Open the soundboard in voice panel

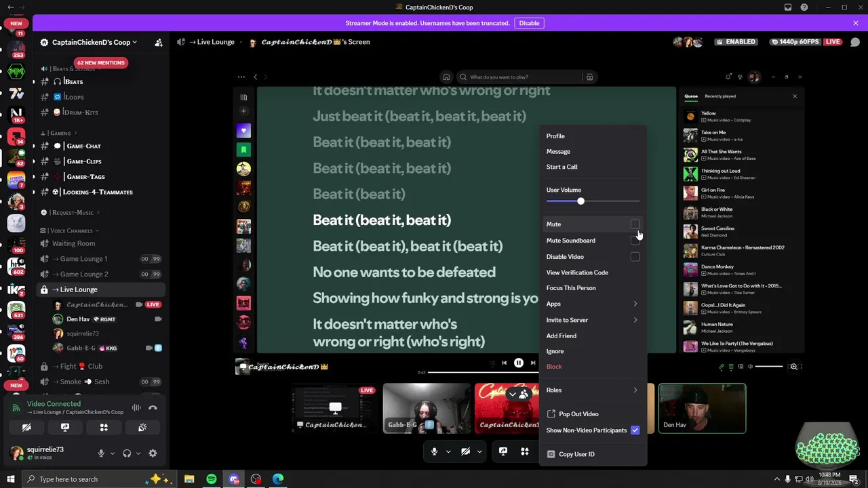click(142, 428)
